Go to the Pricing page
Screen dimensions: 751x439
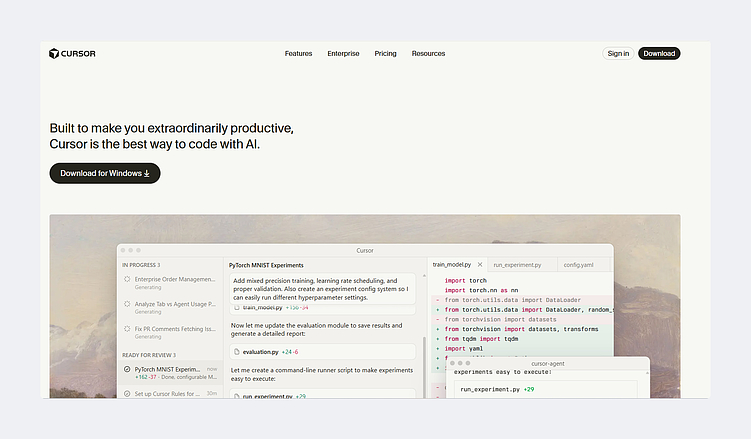(385, 53)
